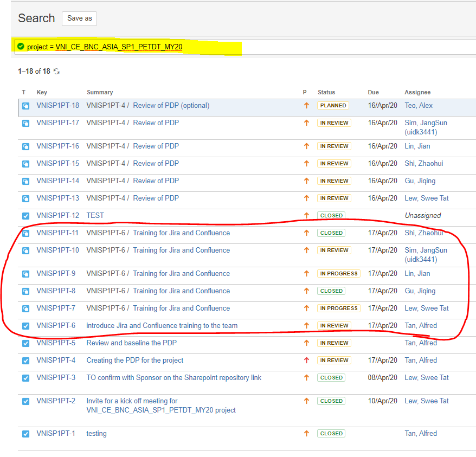476x457 pixels.
Task: Open issue VNISP1PT-16
Action: 57,146
